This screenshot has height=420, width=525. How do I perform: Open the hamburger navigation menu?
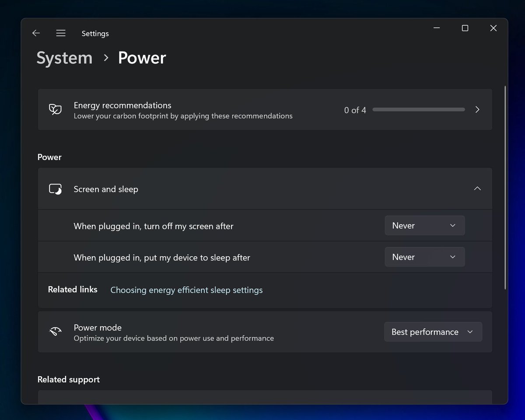click(x=61, y=33)
